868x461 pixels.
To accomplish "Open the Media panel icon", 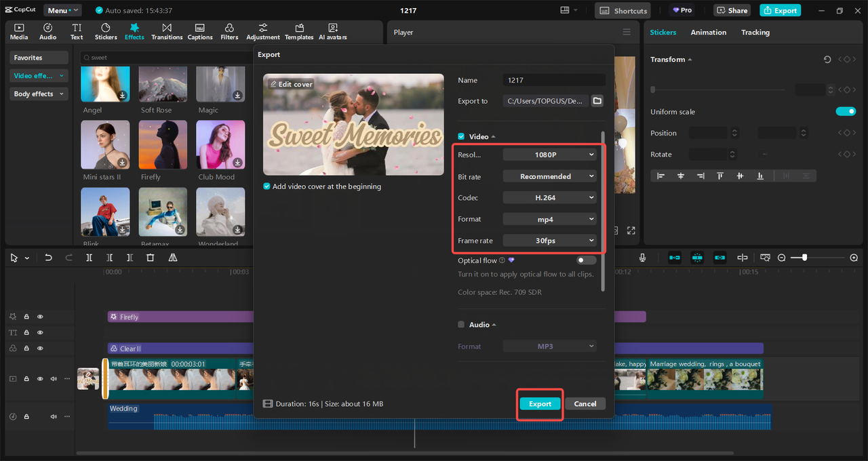I will tap(19, 31).
